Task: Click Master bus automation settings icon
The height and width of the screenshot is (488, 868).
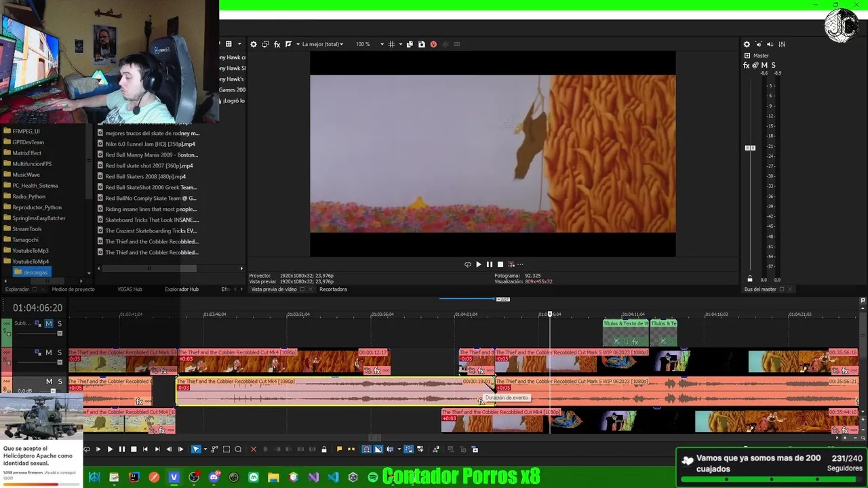Action: [755, 65]
